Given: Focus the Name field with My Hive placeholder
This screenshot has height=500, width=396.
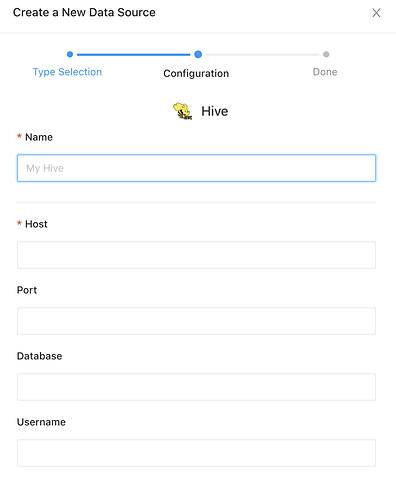Looking at the screenshot, I should (196, 168).
